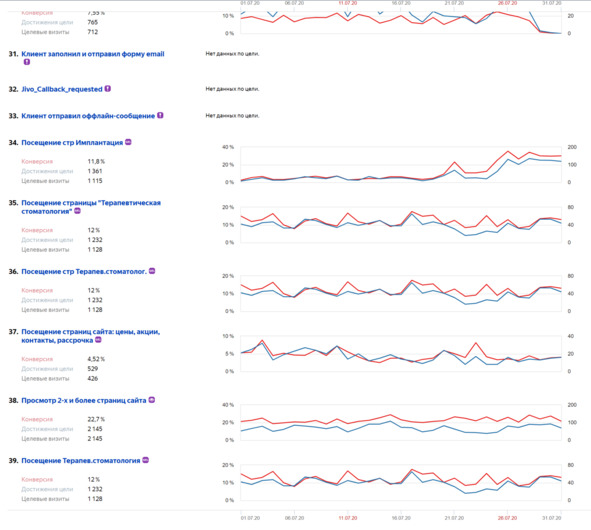Click the purple icon next to Jivo_Callback_requested
The width and height of the screenshot is (591, 530).
(x=108, y=89)
